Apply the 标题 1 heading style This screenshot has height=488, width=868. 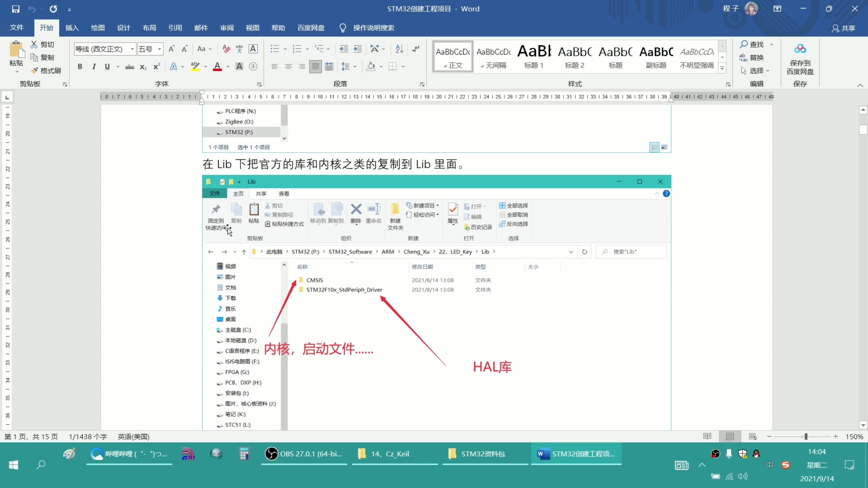(534, 57)
